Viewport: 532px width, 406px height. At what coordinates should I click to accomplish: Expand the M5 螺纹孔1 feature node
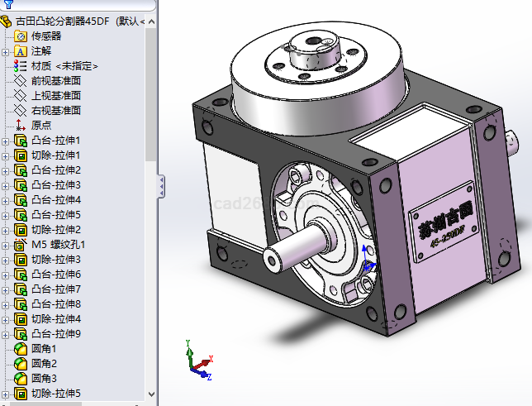pos(6,245)
